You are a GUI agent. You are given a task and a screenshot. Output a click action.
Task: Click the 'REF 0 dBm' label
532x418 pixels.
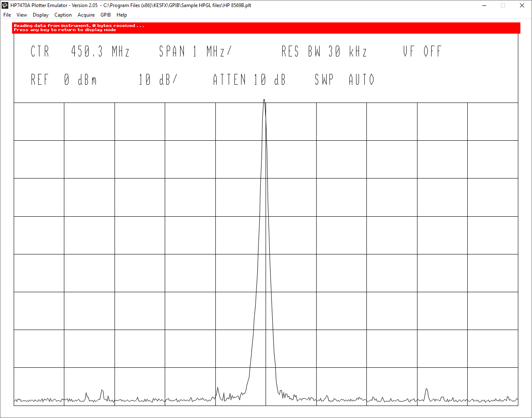[x=64, y=79]
